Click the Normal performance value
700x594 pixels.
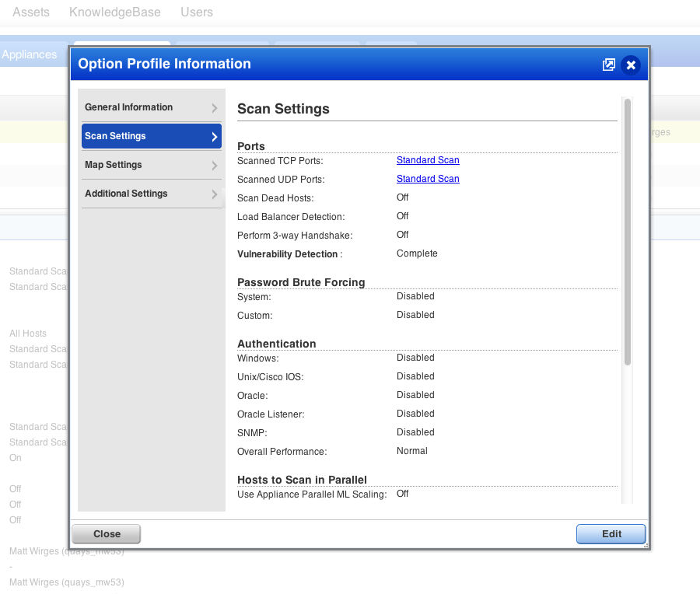(411, 451)
